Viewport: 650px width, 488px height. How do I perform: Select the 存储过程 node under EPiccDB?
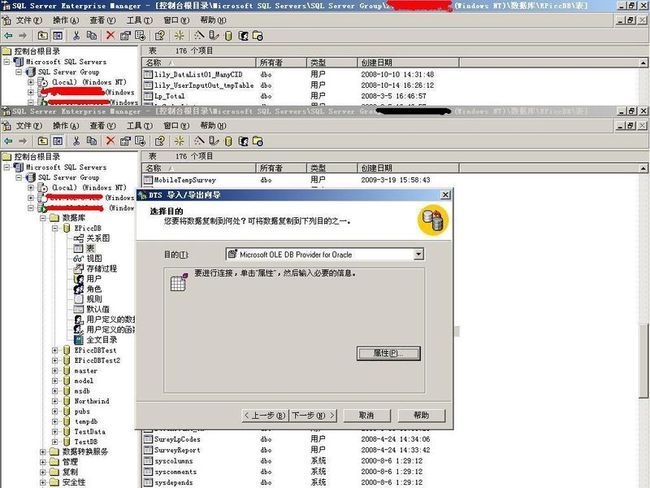102,269
